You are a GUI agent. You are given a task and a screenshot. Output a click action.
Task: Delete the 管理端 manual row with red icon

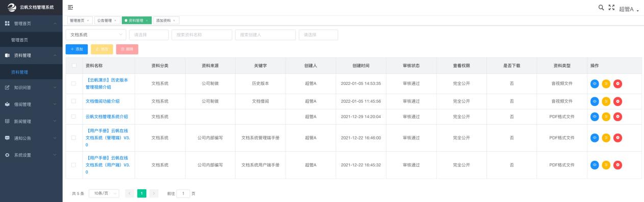(617, 137)
